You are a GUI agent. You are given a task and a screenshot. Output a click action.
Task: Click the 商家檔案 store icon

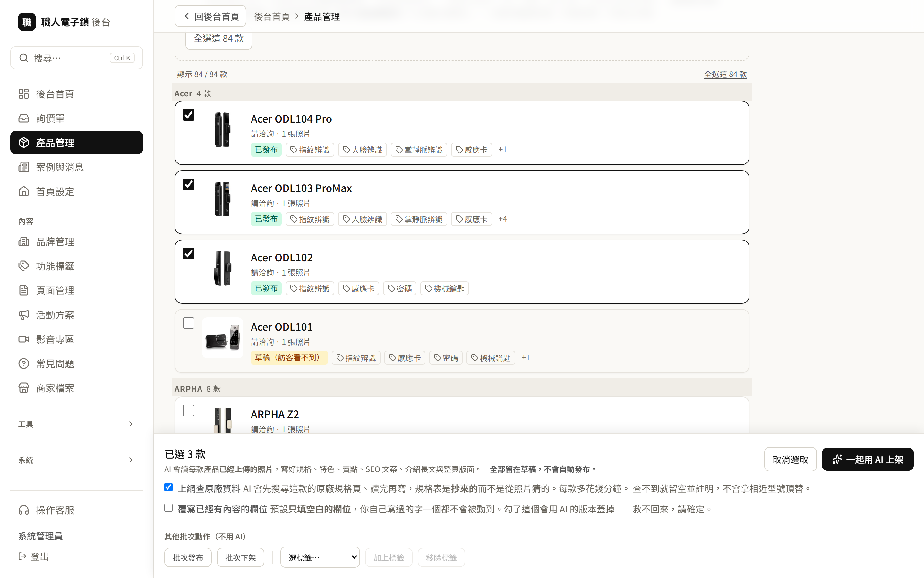(x=24, y=388)
